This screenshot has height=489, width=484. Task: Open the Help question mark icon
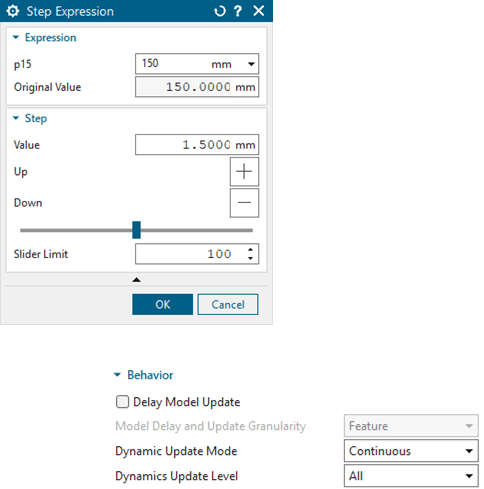[238, 11]
